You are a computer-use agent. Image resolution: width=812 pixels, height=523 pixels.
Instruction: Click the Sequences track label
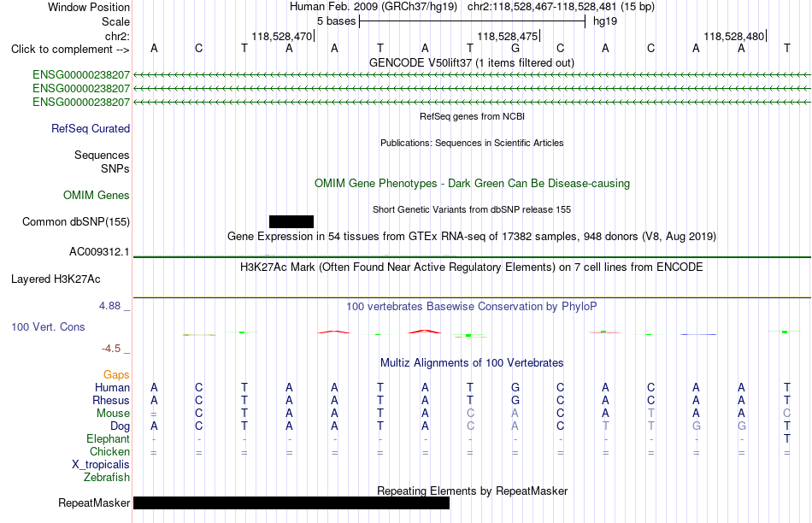pyautogui.click(x=102, y=155)
